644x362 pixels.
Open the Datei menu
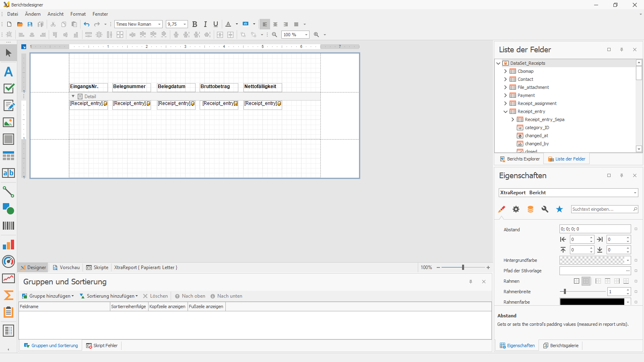(x=12, y=14)
